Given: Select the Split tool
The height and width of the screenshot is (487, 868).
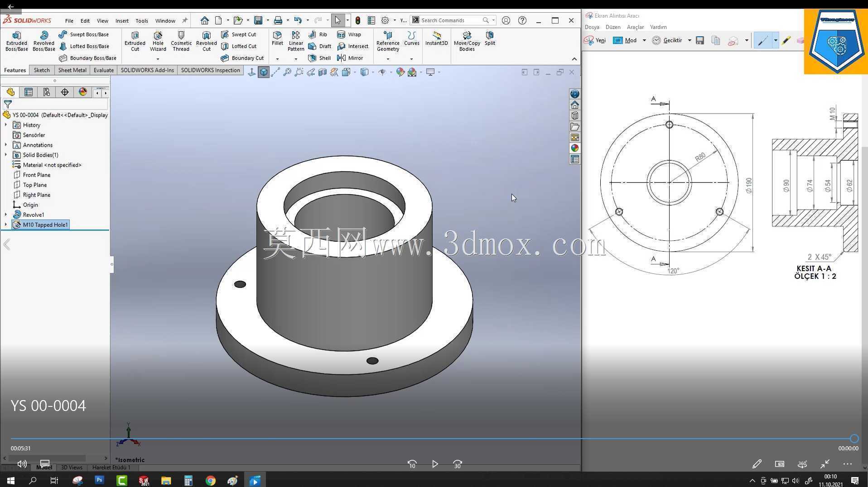Looking at the screenshot, I should (490, 38).
